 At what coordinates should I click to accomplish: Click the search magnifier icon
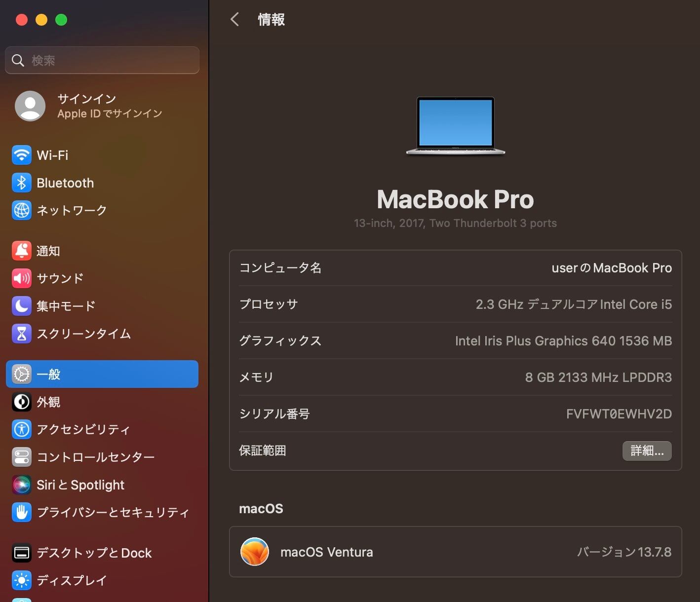click(18, 60)
